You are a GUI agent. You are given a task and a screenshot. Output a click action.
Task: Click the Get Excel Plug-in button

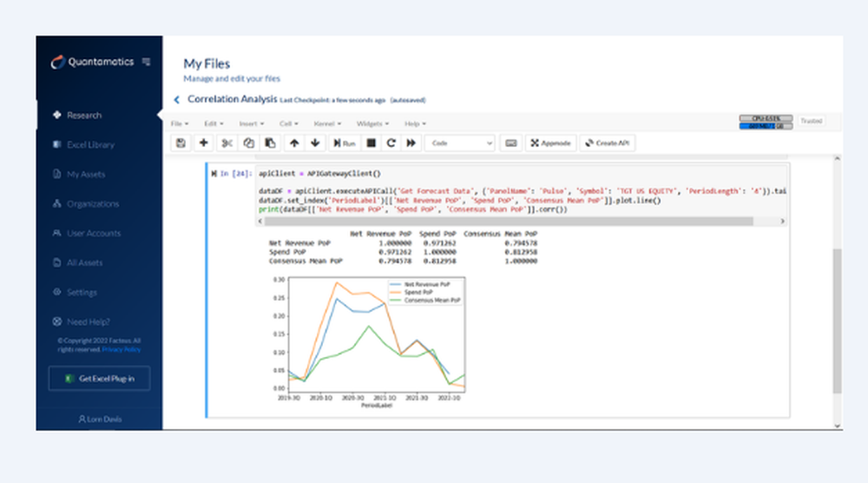click(99, 378)
